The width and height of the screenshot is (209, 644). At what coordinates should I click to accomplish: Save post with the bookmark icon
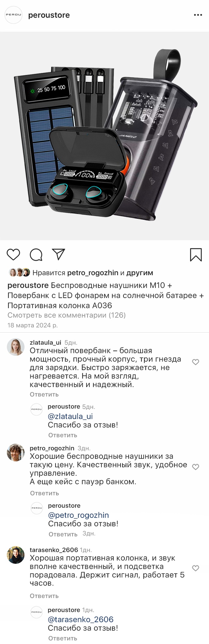[196, 255]
